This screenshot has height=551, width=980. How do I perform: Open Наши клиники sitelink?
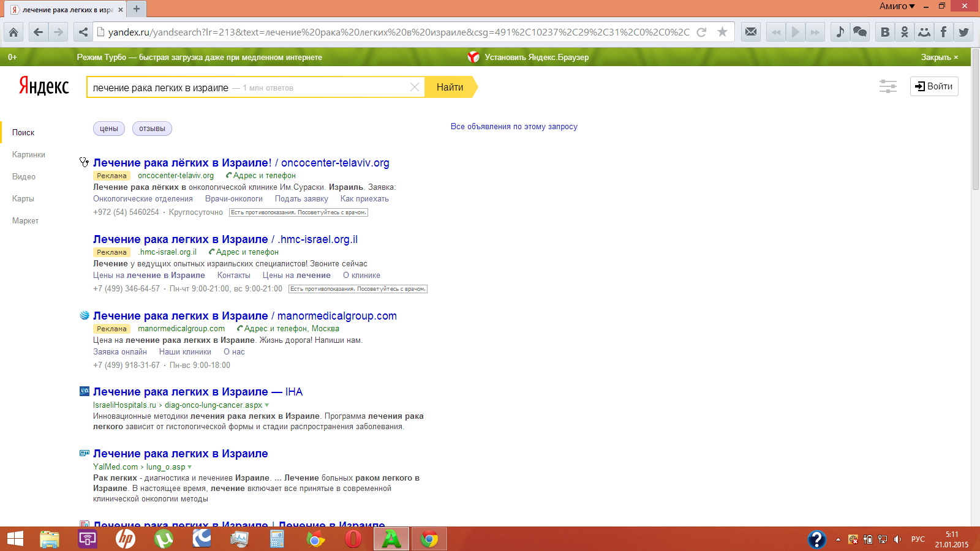click(185, 352)
